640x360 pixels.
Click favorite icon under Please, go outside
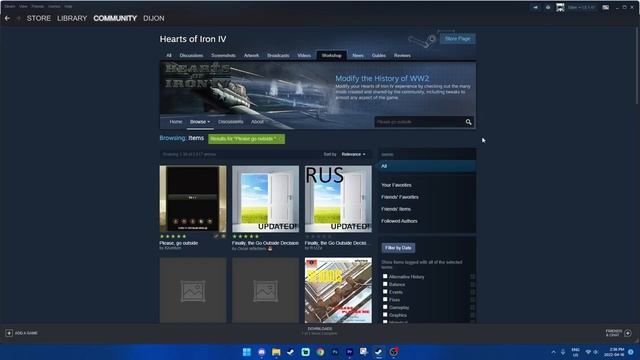tap(223, 236)
